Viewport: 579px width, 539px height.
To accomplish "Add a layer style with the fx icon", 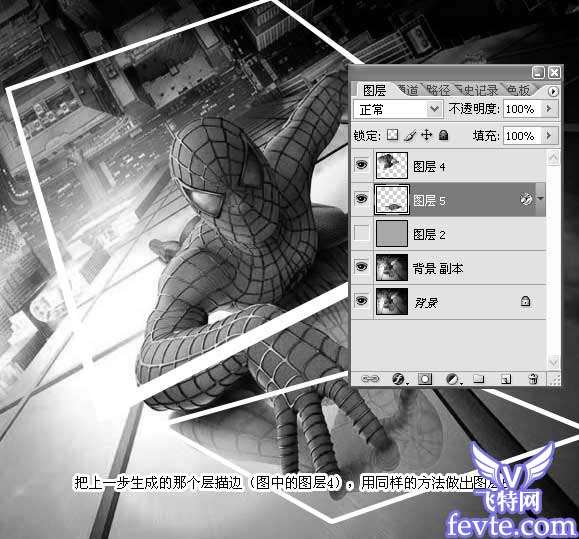I will [399, 379].
